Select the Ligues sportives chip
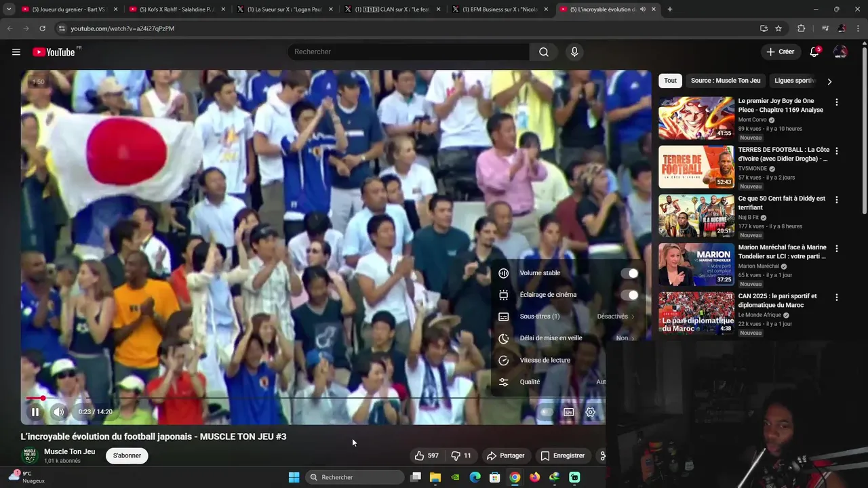The image size is (868, 488). pyautogui.click(x=794, y=81)
